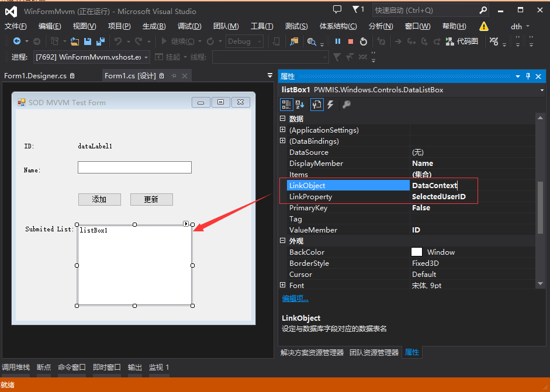The width and height of the screenshot is (550, 392).
Task: Click the yellow warning triangle icon
Action: [x=484, y=26]
